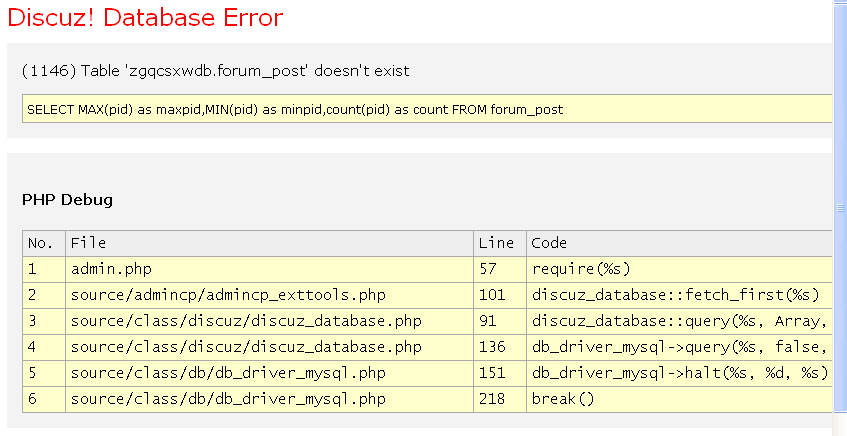Click the File column header

coord(88,243)
